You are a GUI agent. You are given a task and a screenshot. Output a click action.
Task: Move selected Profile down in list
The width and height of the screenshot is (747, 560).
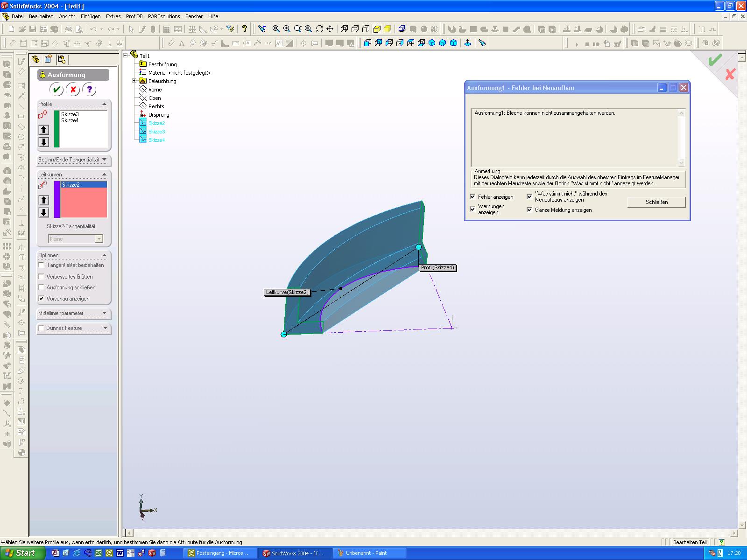(x=44, y=142)
